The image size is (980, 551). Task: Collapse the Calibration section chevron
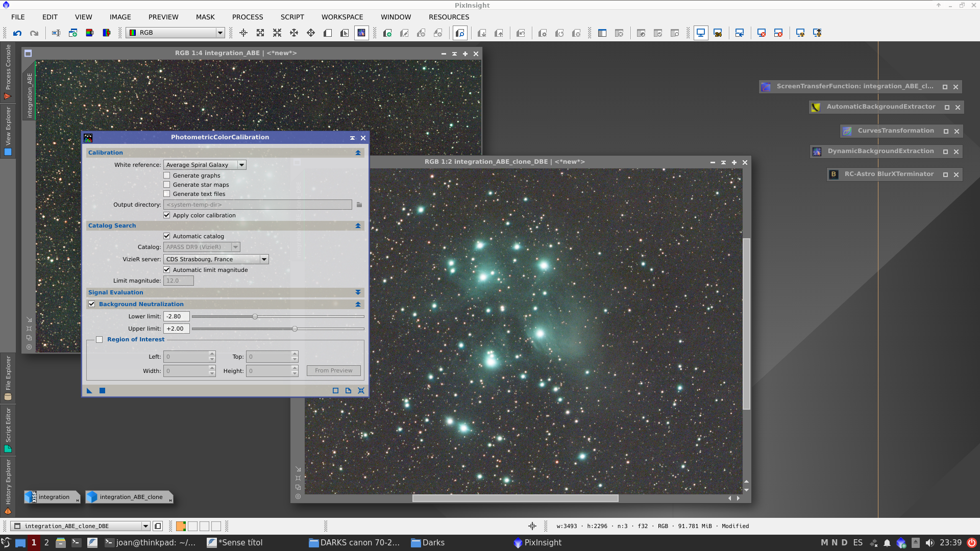click(x=358, y=152)
